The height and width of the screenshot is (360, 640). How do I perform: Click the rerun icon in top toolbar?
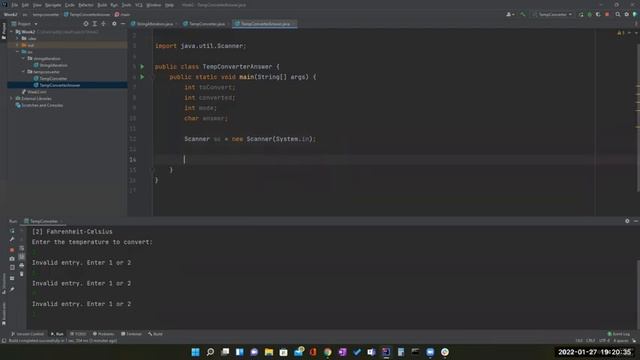(x=581, y=14)
